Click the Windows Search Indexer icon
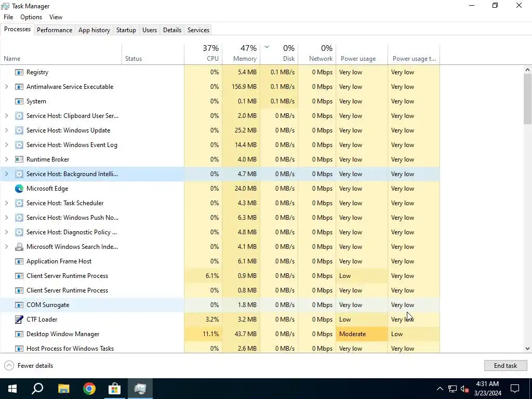 click(x=19, y=247)
